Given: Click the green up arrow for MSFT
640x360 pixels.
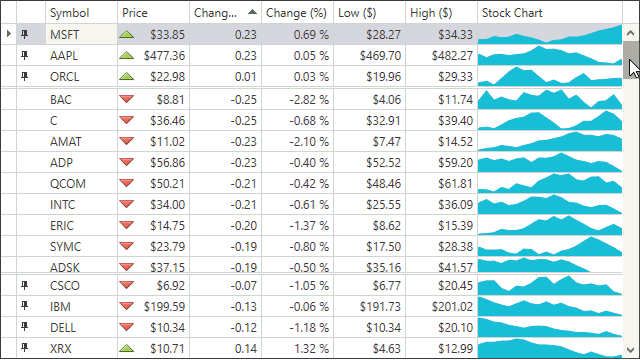Looking at the screenshot, I should coord(127,34).
